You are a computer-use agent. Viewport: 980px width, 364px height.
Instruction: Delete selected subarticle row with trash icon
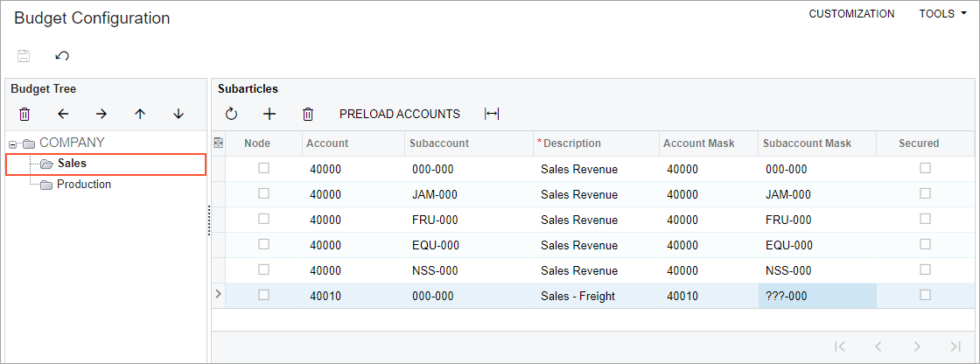308,114
